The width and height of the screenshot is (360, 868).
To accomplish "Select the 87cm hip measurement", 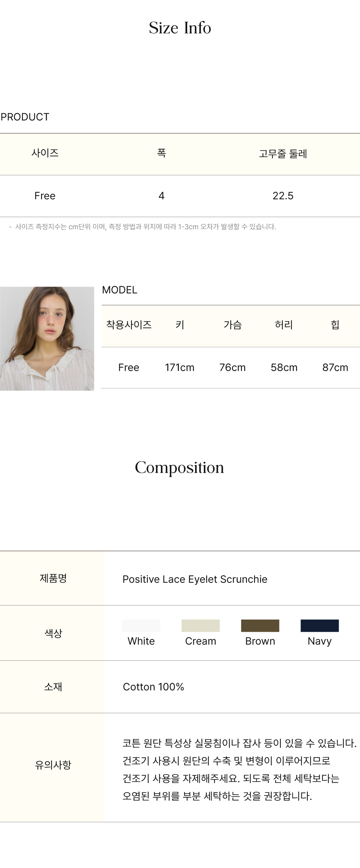I will click(x=335, y=367).
